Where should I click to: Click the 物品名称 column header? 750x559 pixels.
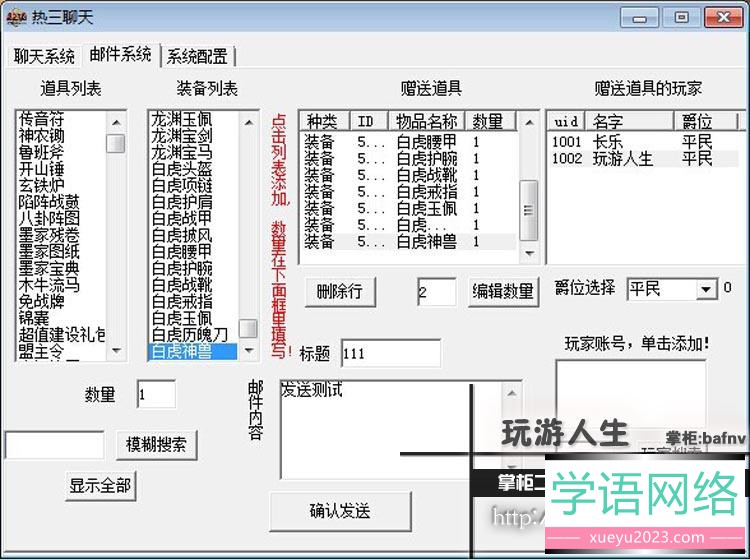click(426, 121)
